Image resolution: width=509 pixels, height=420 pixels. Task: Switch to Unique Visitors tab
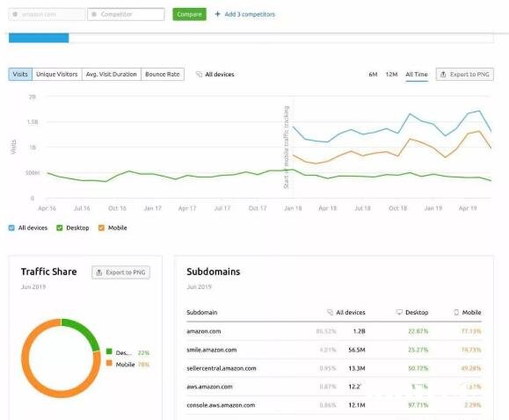(57, 75)
